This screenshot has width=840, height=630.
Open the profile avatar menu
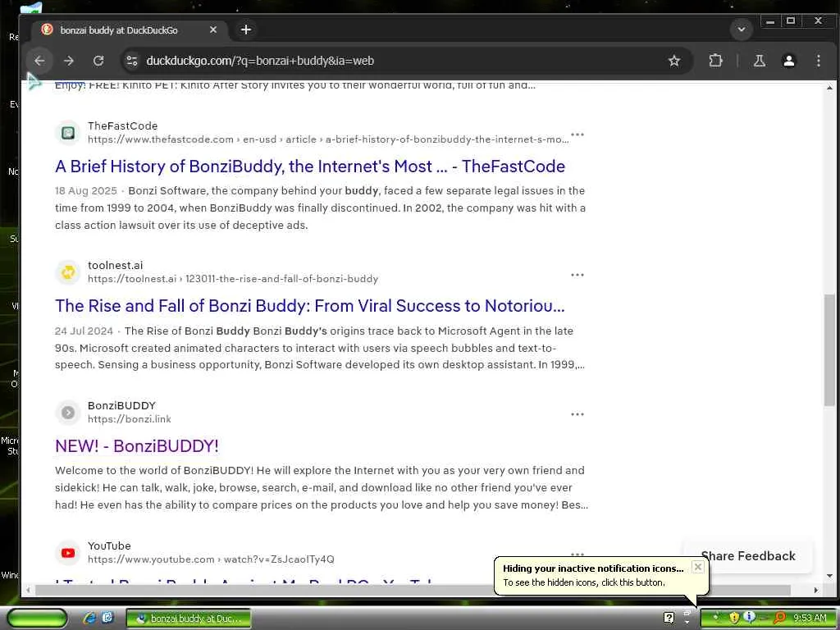788,61
